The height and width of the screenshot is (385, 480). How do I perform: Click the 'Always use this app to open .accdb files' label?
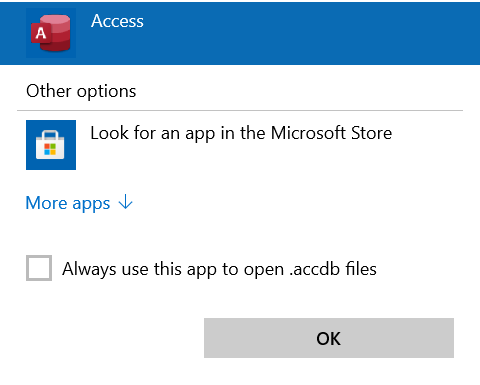click(x=219, y=269)
